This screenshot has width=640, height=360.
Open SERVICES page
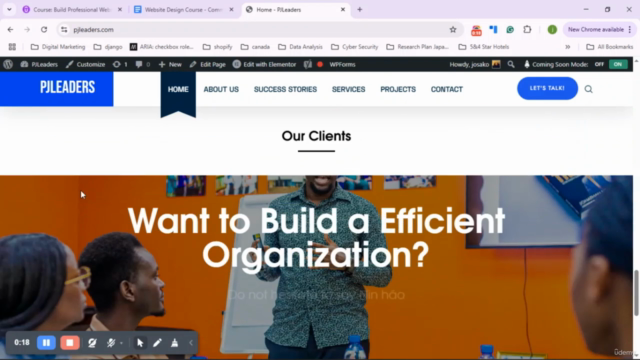[349, 89]
